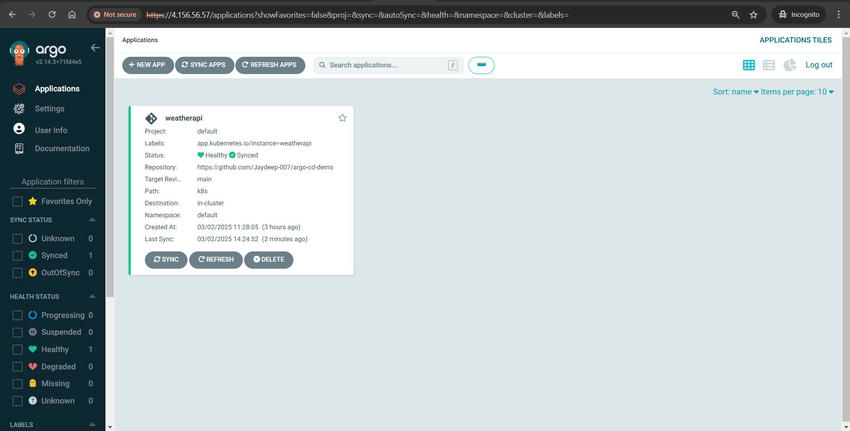Screen dimensions: 850x431
Task: Click Log out
Action: click(819, 65)
